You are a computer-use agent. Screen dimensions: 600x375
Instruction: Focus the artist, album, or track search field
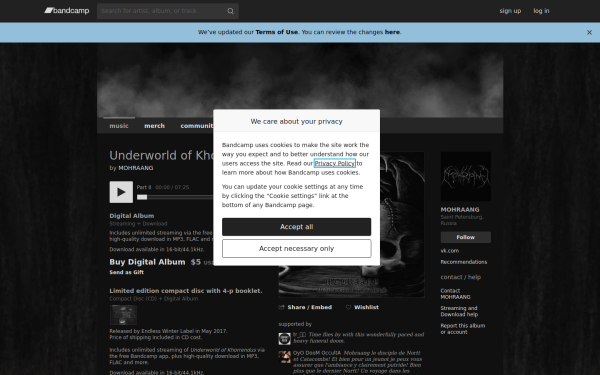168,11
